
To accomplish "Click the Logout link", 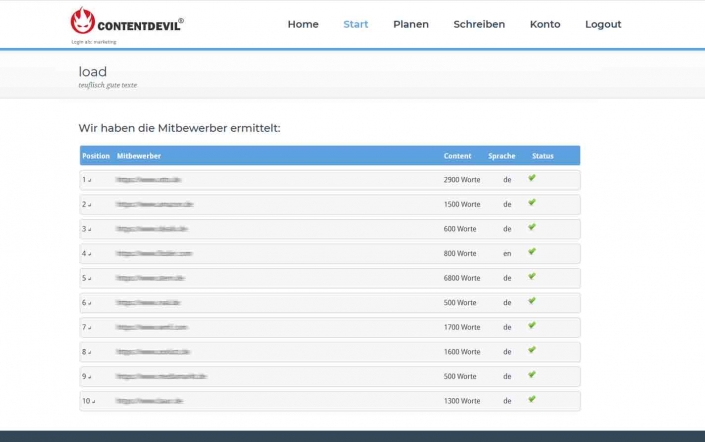I will (x=603, y=24).
